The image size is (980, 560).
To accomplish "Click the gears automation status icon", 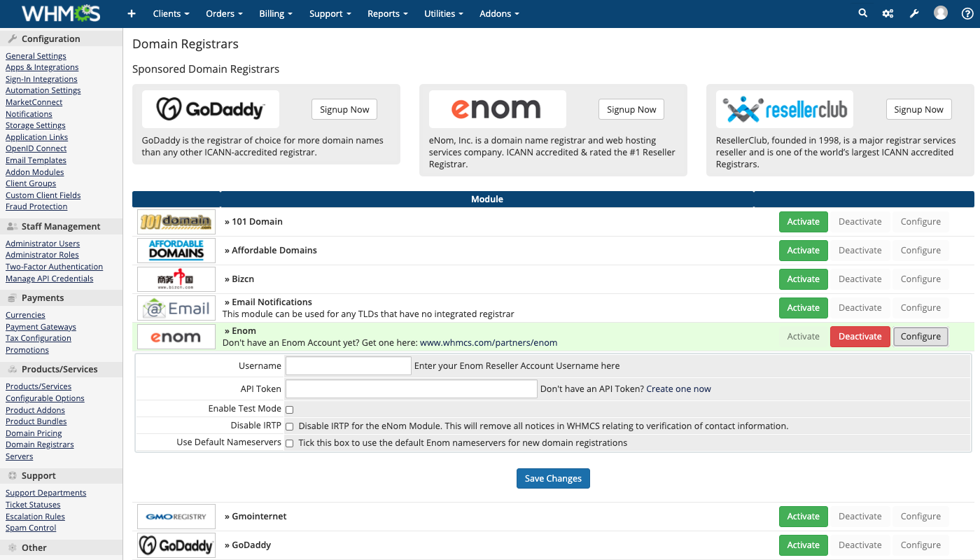I will click(888, 13).
